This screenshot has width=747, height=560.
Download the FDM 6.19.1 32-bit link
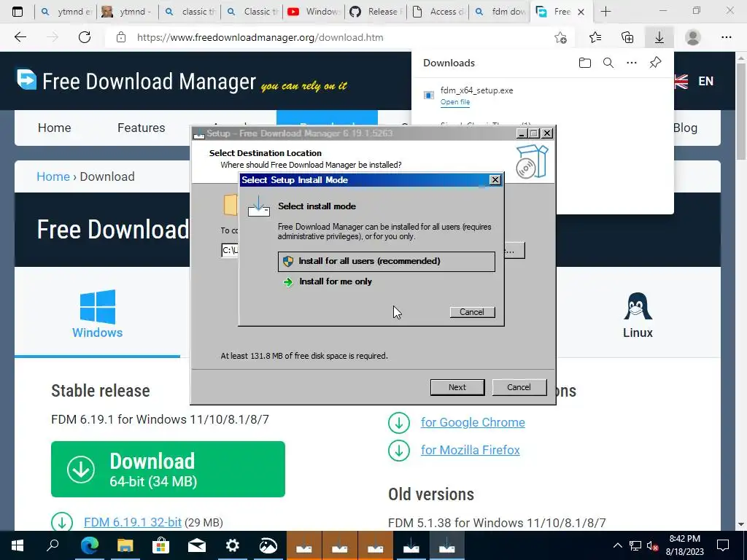tap(133, 522)
